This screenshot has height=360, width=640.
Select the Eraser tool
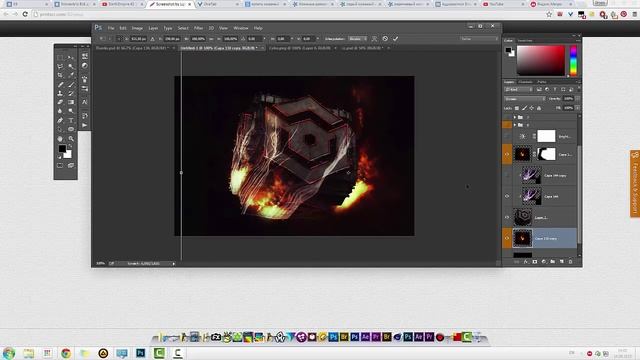[60, 102]
